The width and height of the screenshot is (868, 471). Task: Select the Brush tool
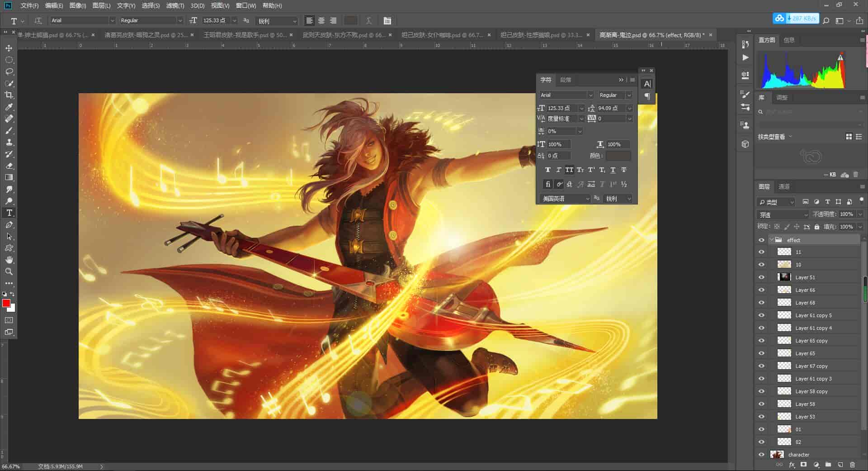tap(9, 130)
